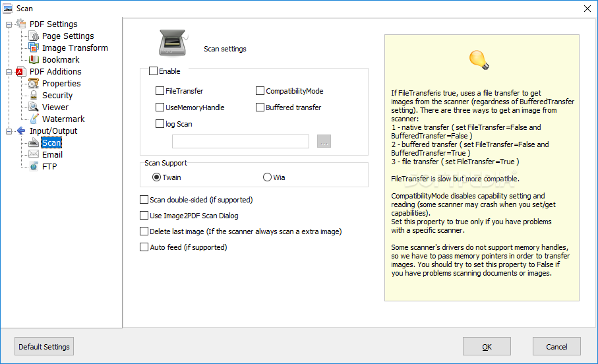
Task: Select the Wia radio button
Action: 267,177
